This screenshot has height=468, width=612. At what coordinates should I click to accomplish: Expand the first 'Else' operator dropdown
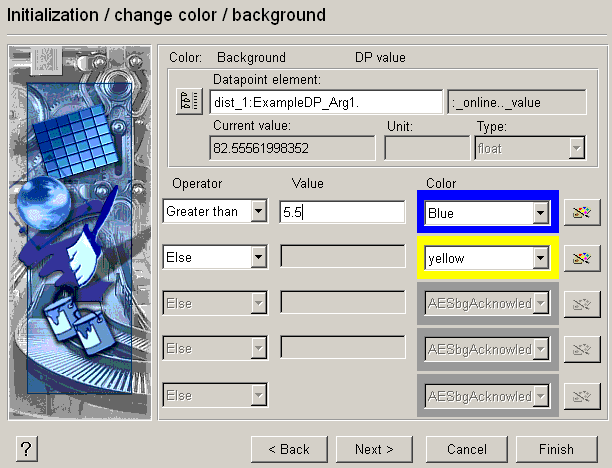coord(259,258)
